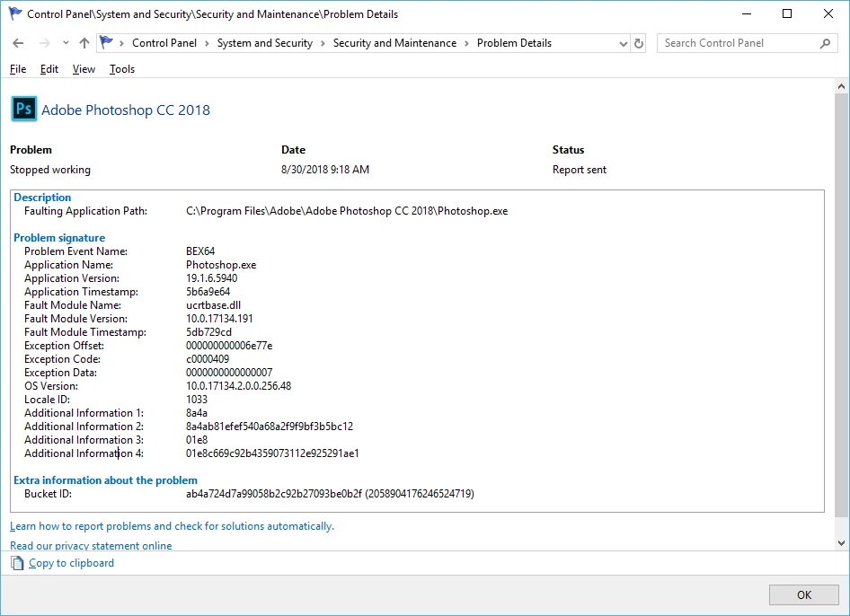Open the View menu
This screenshot has width=850, height=616.
pyautogui.click(x=84, y=69)
